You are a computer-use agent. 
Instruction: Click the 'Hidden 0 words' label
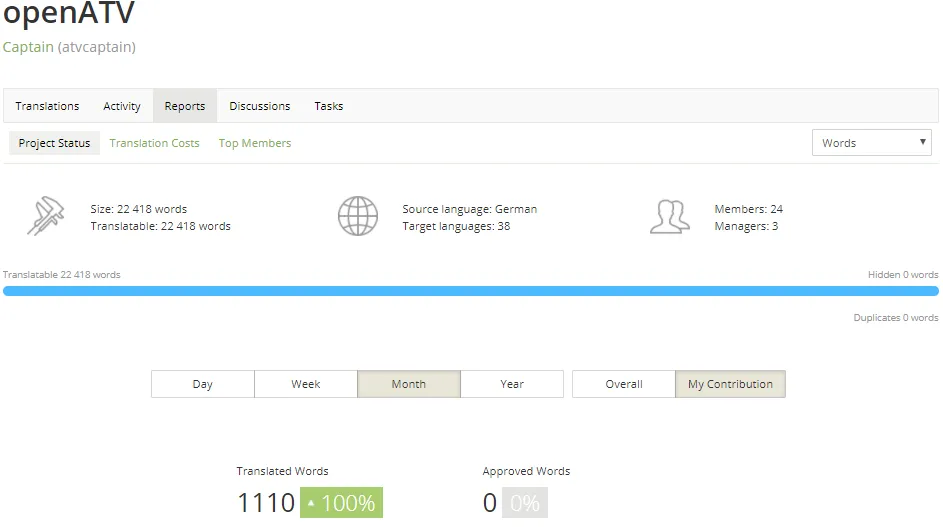[x=903, y=274]
